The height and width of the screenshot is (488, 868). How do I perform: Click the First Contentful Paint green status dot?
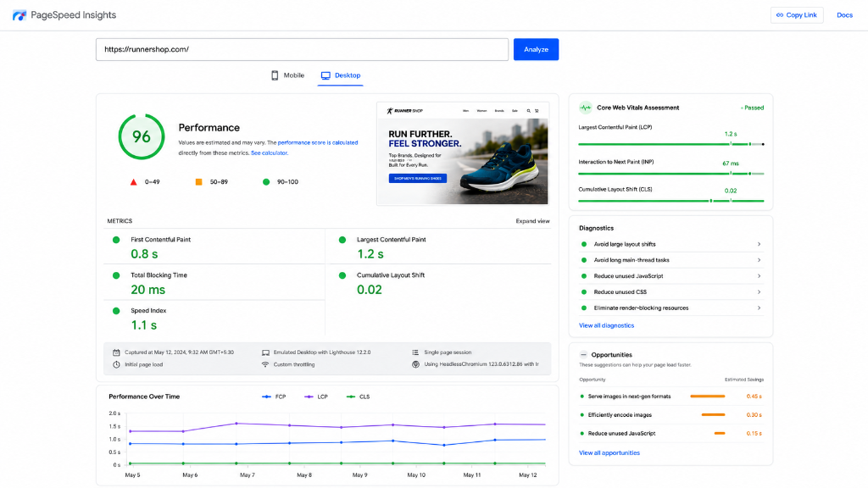click(x=116, y=240)
